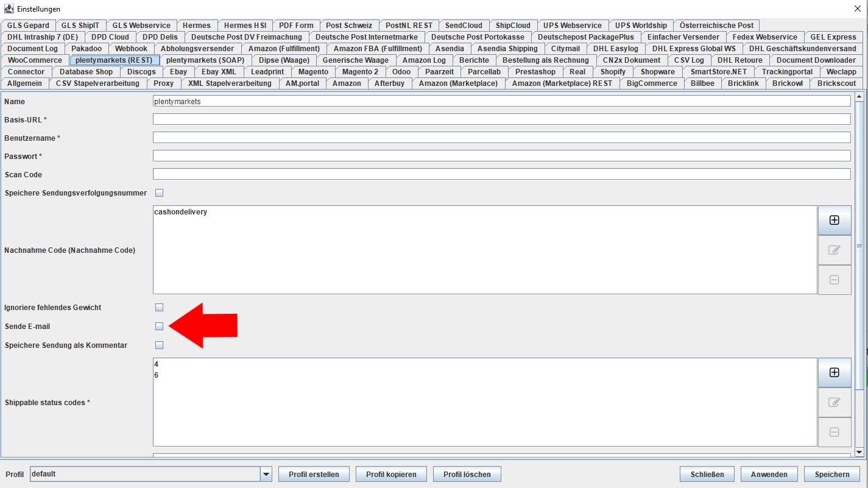Click the Einstellungen window app icon
The image size is (868, 488).
tap(9, 9)
